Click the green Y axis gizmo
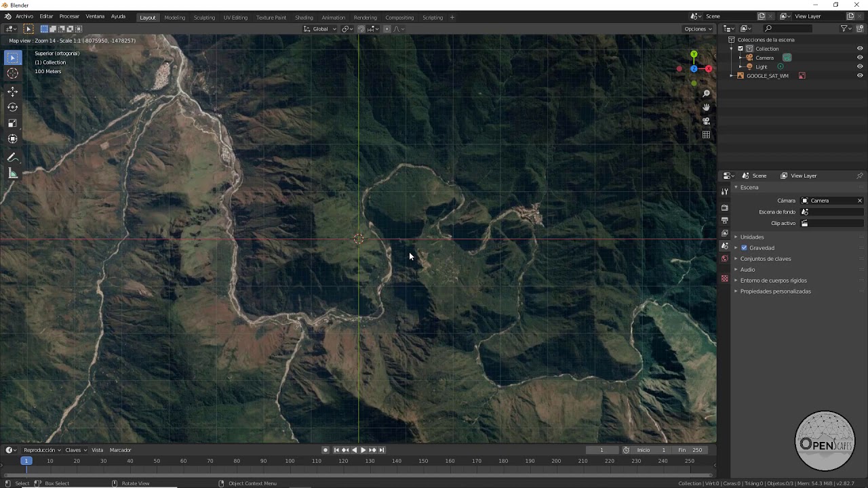868x488 pixels. click(693, 54)
